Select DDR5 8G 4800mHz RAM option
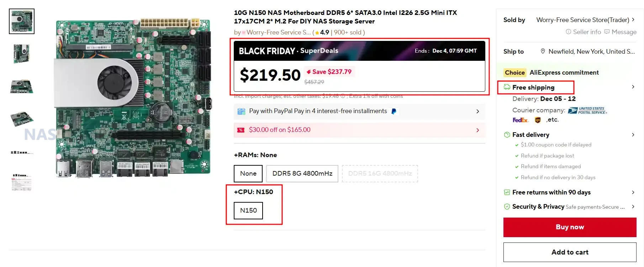The width and height of the screenshot is (644, 267). click(x=302, y=173)
